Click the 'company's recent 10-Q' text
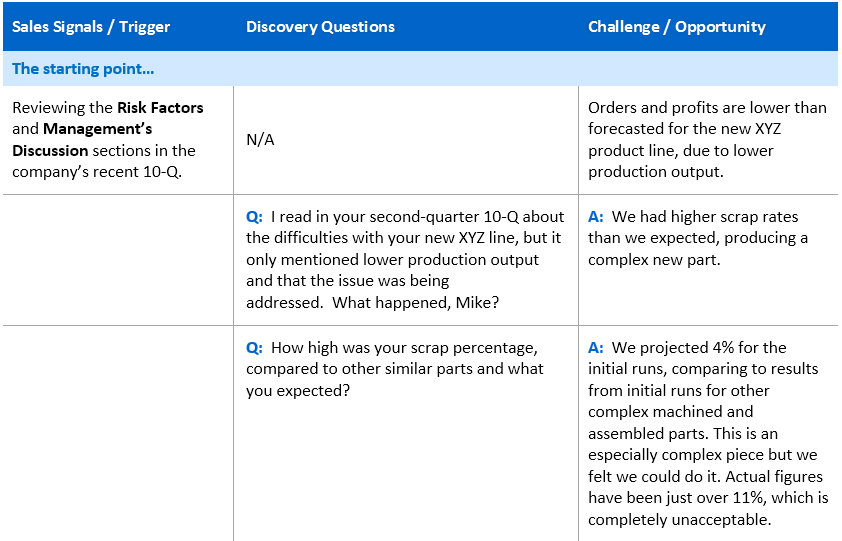This screenshot has width=842, height=541. tap(97, 172)
